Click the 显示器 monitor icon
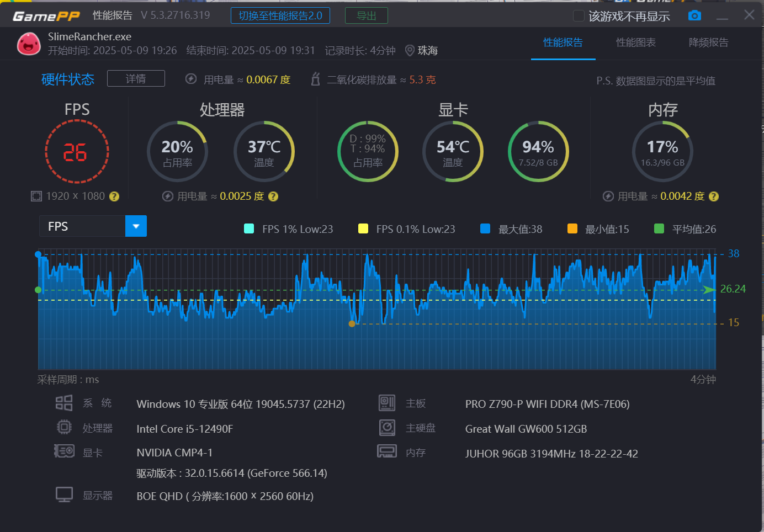The image size is (764, 532). click(65, 494)
